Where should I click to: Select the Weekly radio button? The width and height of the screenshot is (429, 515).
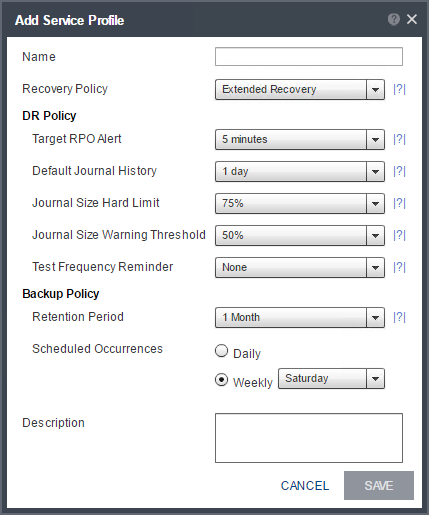pyautogui.click(x=222, y=380)
